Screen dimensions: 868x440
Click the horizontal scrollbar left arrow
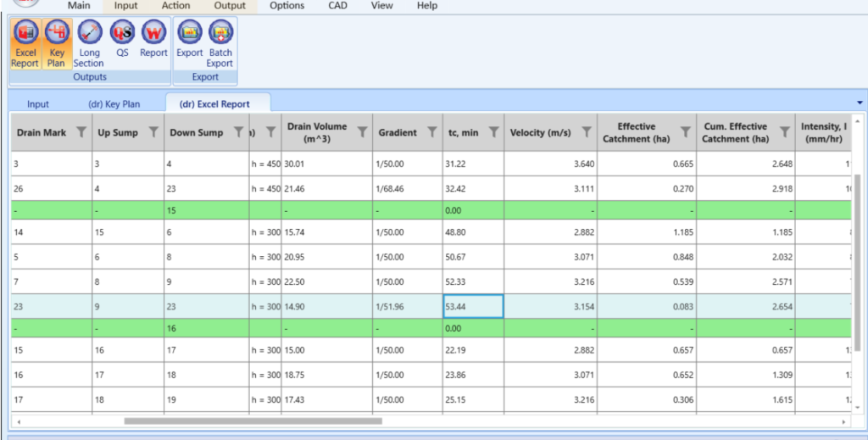click(x=19, y=421)
